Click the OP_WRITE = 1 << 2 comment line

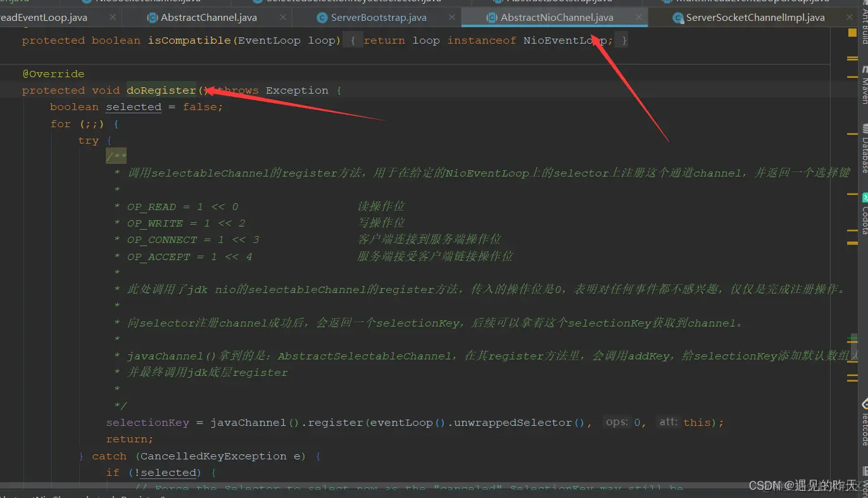point(259,223)
